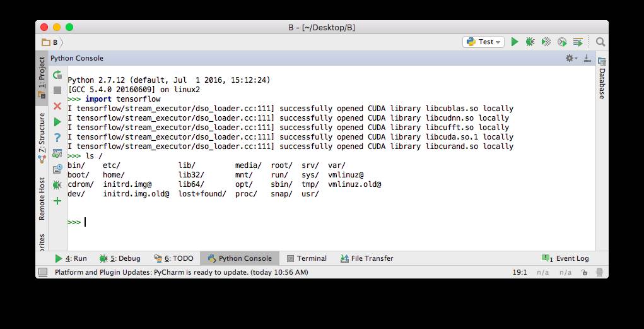644x329 pixels.
Task: Open the inspector hector icon in status bar
Action: pyautogui.click(x=600, y=272)
